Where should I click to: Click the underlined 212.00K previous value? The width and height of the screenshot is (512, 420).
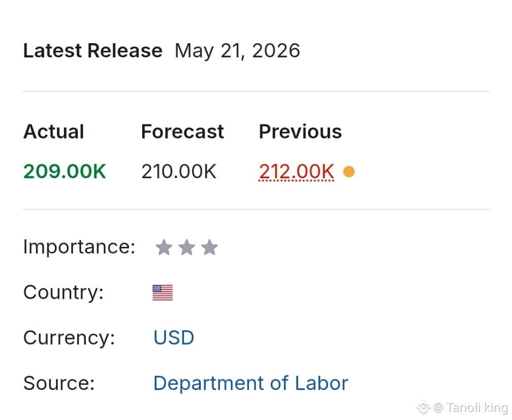297,172
